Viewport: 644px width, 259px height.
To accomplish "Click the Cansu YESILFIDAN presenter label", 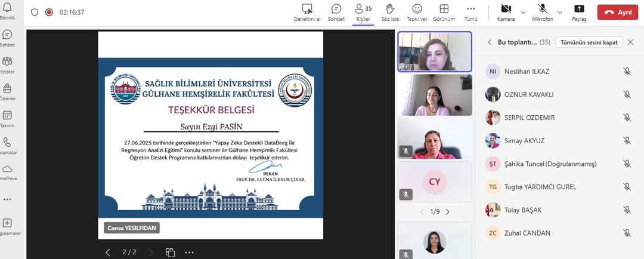I will tap(131, 228).
